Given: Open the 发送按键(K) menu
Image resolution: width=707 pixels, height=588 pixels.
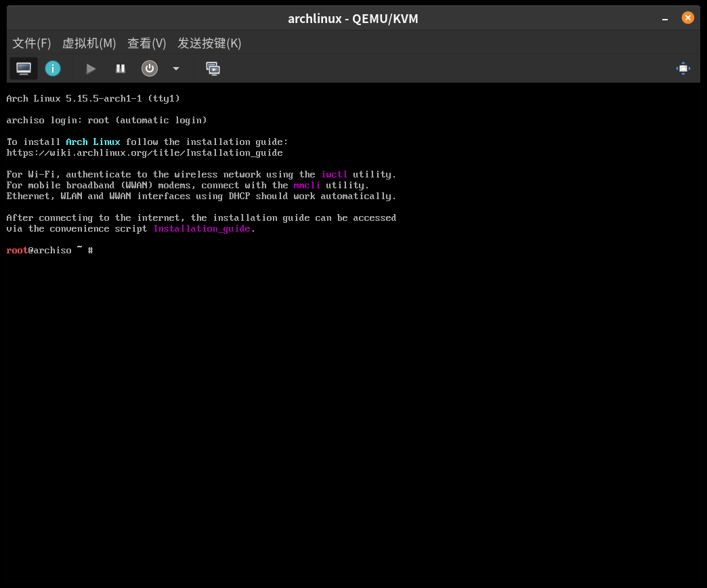Looking at the screenshot, I should pyautogui.click(x=209, y=43).
